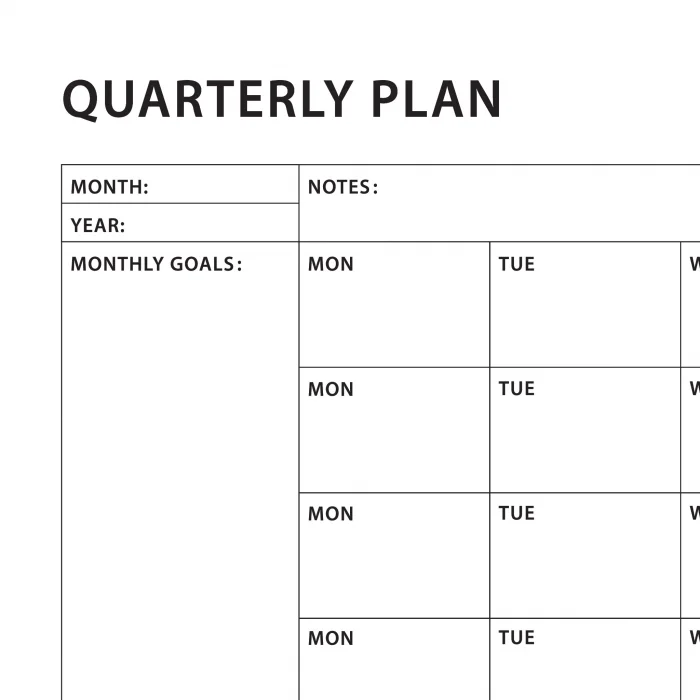Click the blank space in the MONTH field

[x=220, y=186]
